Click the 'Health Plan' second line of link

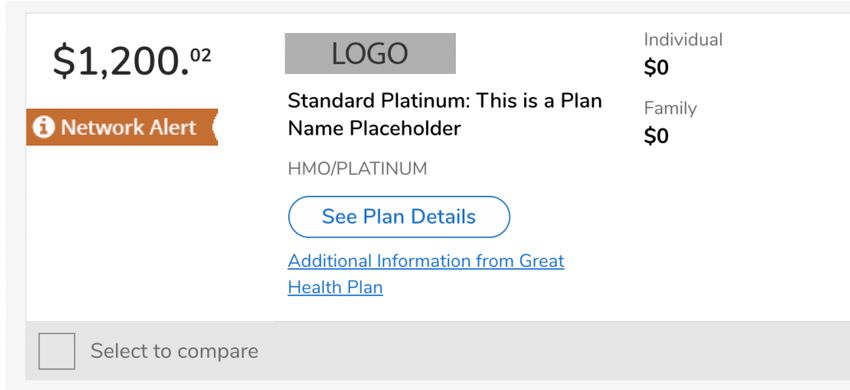[x=335, y=287]
